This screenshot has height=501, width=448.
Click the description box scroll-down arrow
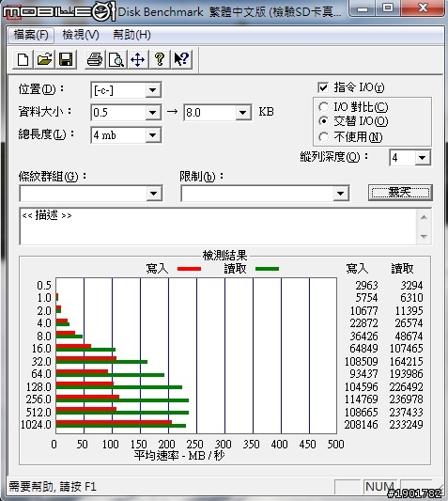point(424,237)
